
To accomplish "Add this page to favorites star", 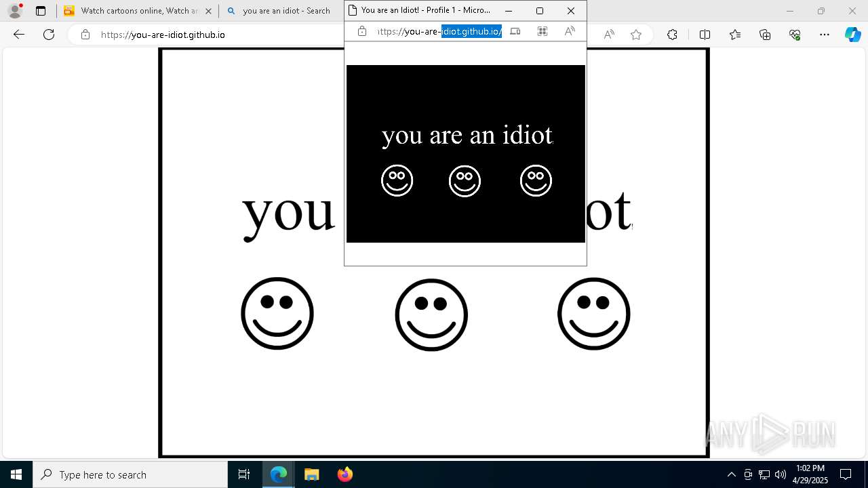I will coord(636,35).
